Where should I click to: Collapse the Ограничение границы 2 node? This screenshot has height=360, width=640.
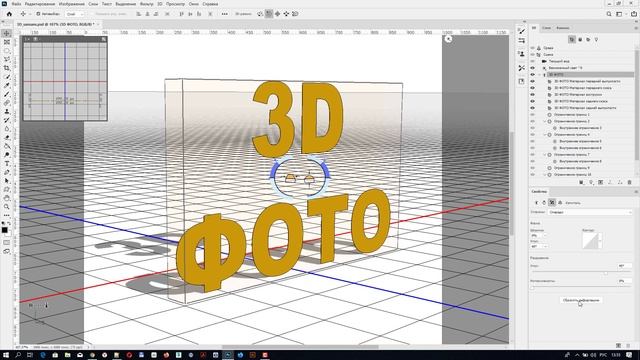click(545, 121)
